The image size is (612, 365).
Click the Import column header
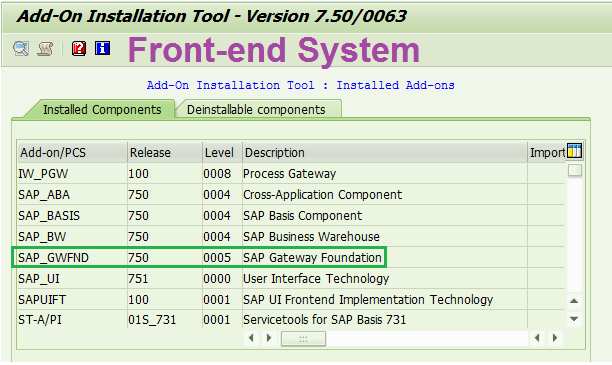click(x=547, y=153)
